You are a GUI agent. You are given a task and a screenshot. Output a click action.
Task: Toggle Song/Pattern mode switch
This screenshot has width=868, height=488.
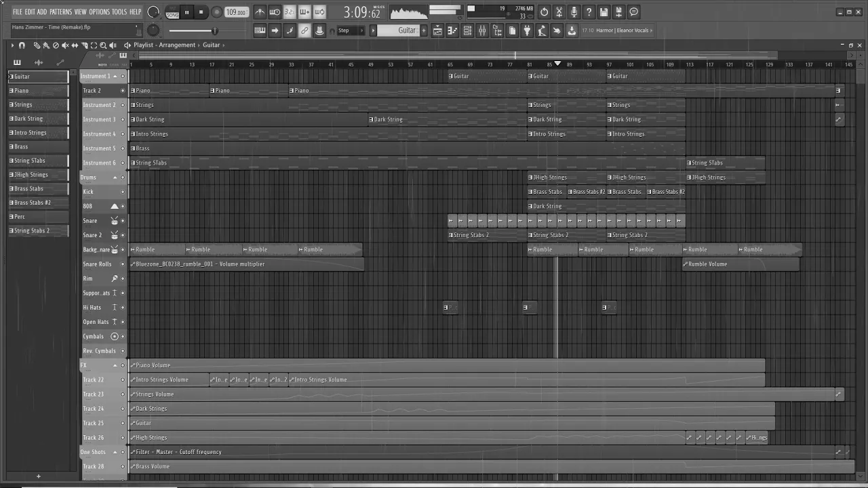coord(172,12)
